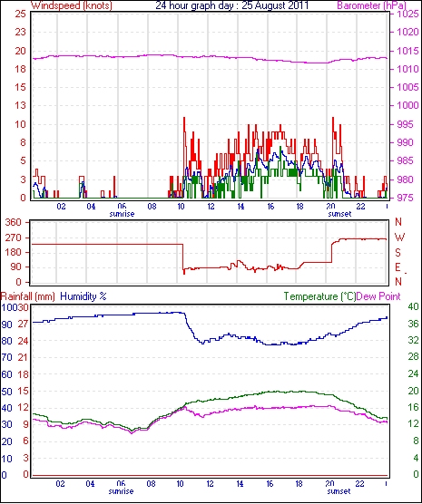This screenshot has height=504, width=422.
Task: Click the Windspeed (knots) axis title
Action: coord(72,5)
